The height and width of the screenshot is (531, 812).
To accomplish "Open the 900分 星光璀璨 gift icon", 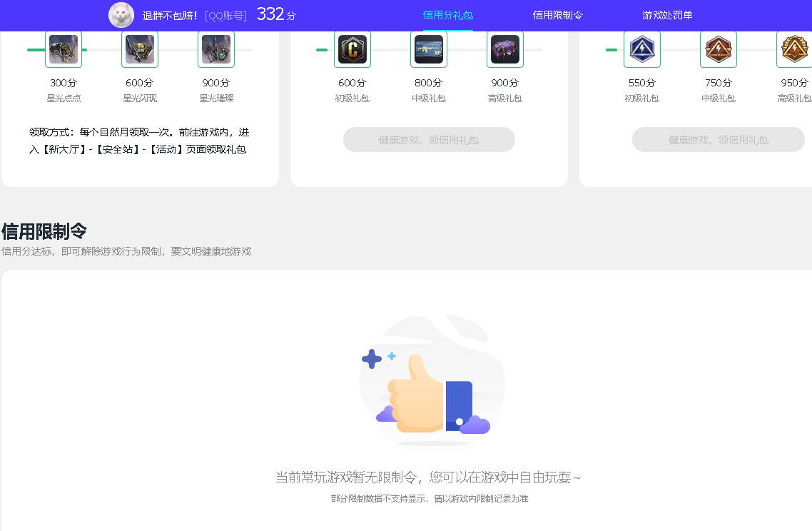I will click(216, 49).
